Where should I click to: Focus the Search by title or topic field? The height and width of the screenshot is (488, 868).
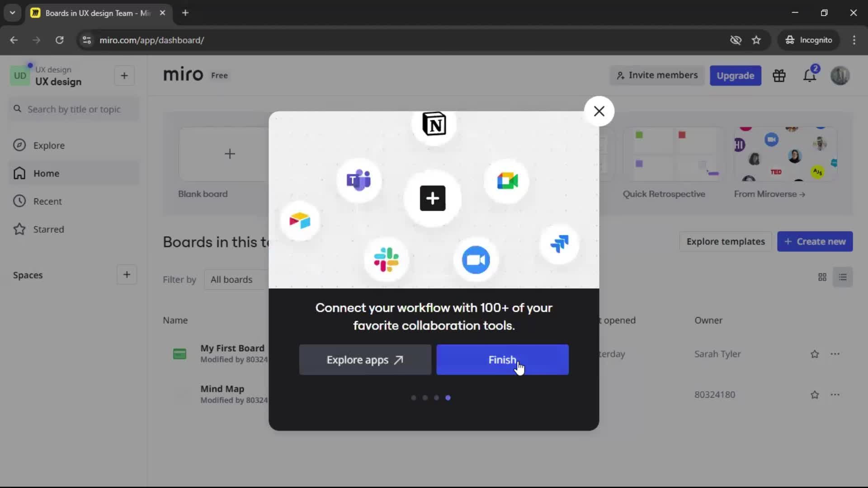pos(74,109)
